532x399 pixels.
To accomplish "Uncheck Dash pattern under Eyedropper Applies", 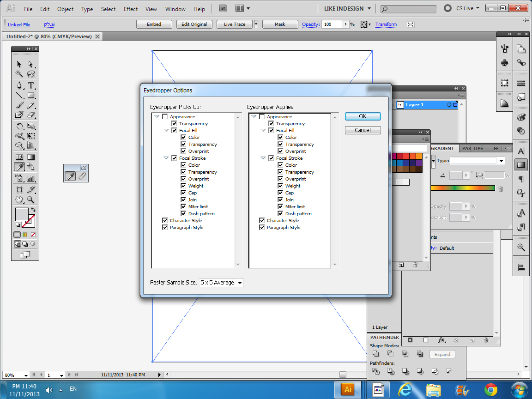I will tap(280, 214).
